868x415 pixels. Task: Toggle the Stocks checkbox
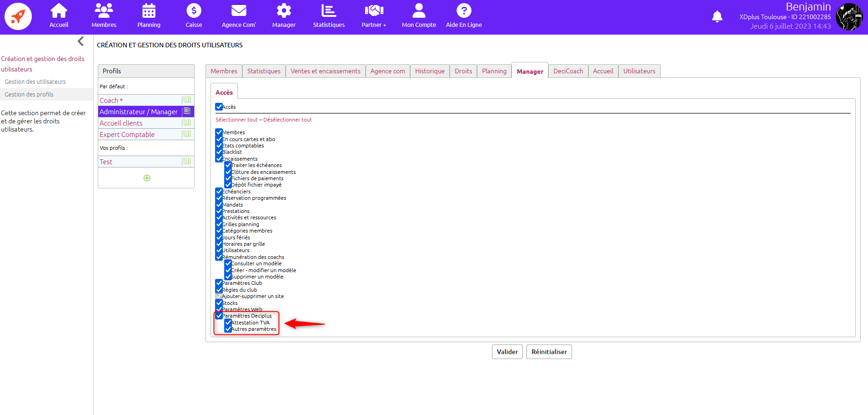tap(219, 303)
